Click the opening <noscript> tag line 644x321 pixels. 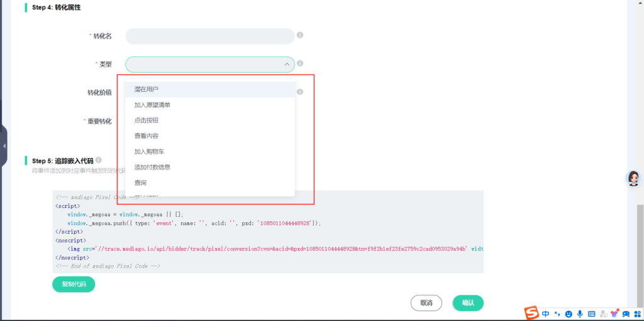pyautogui.click(x=70, y=241)
